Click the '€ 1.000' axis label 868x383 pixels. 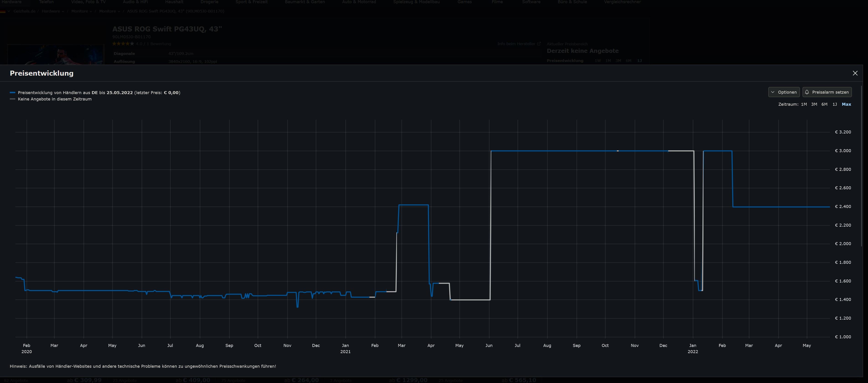tap(843, 337)
